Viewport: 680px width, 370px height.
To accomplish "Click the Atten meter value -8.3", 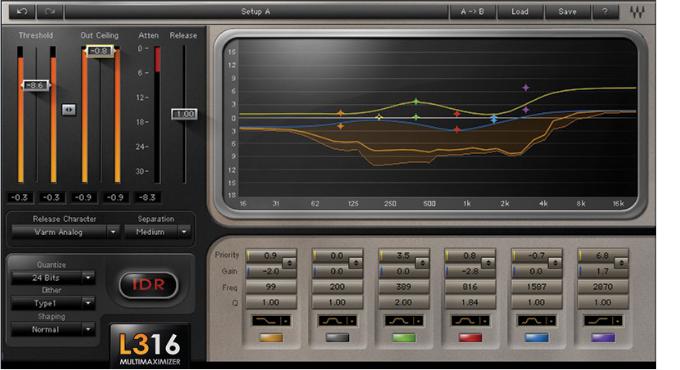I will click(x=147, y=198).
